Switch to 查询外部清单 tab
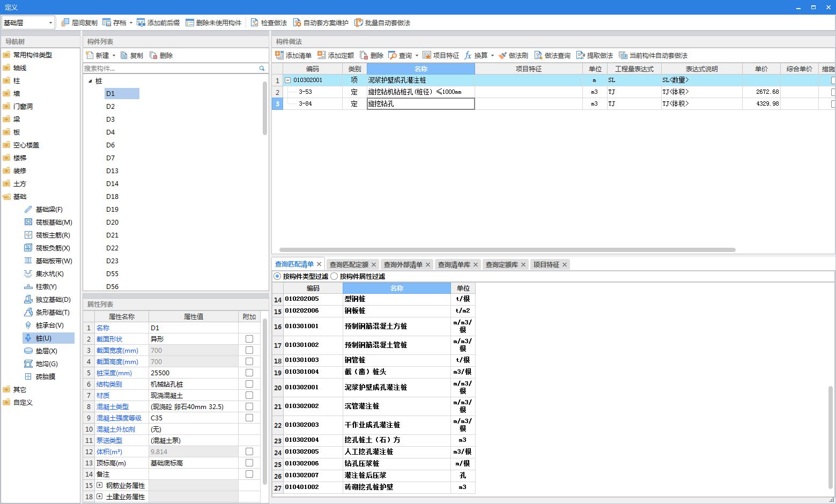 point(403,264)
